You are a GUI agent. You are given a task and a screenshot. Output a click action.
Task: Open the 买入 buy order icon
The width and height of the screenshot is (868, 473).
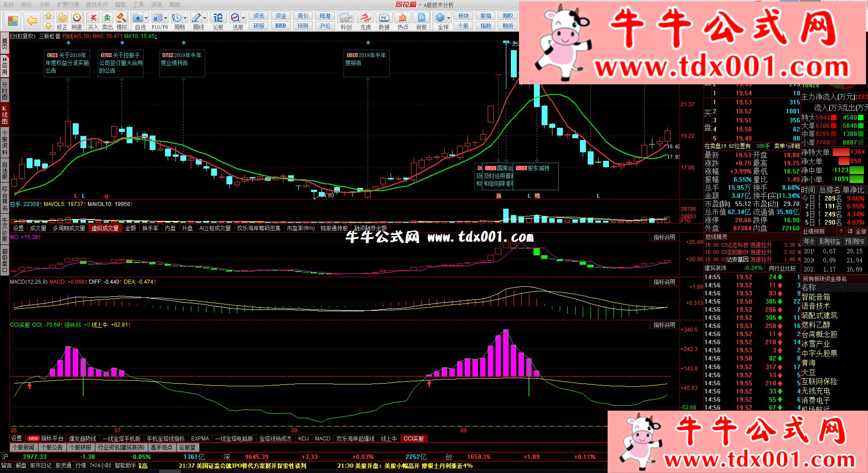pos(93,20)
